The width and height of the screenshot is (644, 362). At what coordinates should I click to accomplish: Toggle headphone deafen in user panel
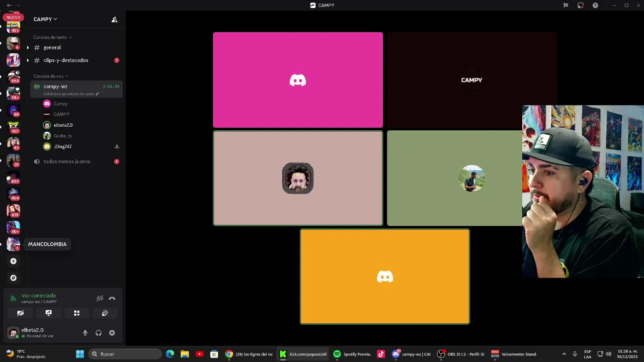[99, 333]
